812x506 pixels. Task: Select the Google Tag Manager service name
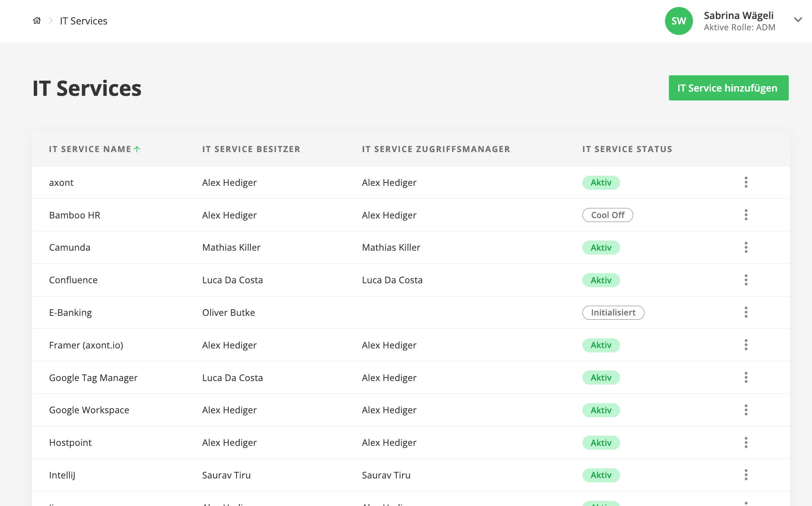pyautogui.click(x=93, y=378)
